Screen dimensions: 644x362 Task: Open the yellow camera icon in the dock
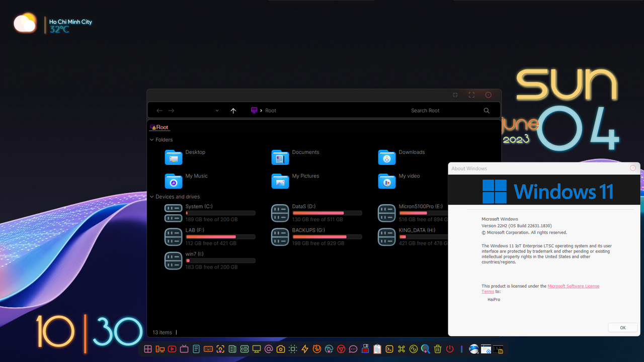pos(281,349)
